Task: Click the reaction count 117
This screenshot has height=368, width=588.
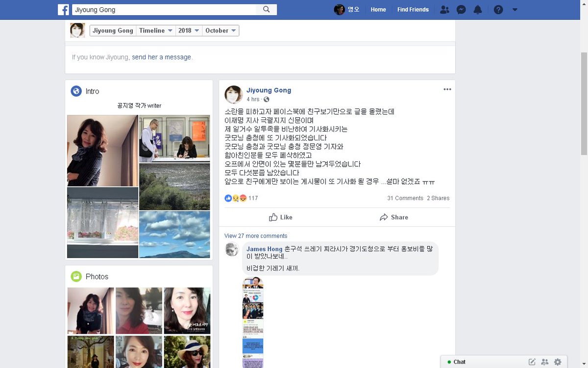Action: point(253,198)
